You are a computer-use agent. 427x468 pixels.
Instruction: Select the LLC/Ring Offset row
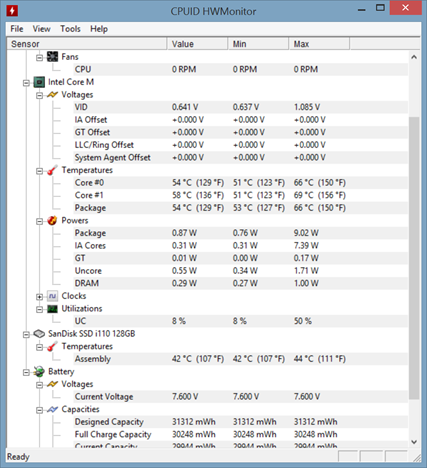pyautogui.click(x=241, y=145)
